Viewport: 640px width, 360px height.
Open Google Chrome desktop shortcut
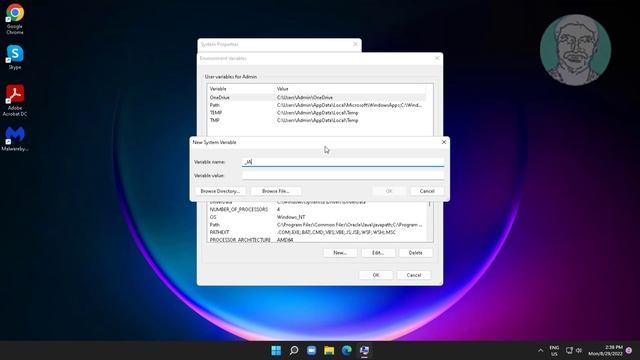[15, 19]
